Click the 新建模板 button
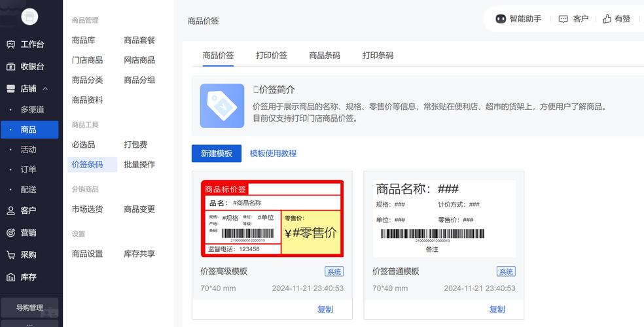 (216, 153)
